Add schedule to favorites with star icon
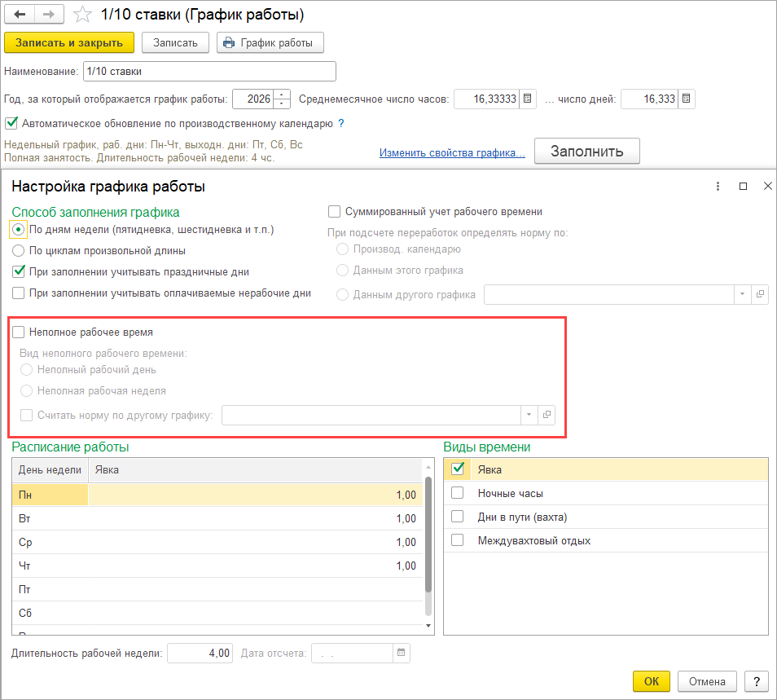This screenshot has width=777, height=700. (82, 15)
